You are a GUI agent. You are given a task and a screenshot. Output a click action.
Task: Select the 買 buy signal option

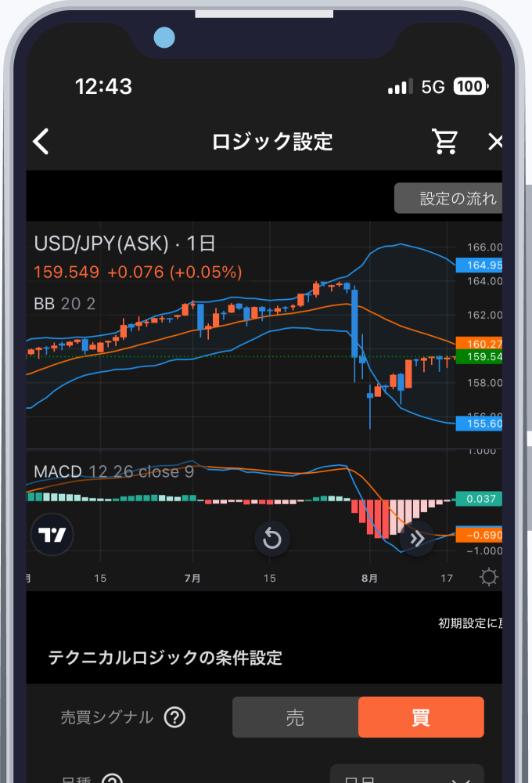[x=421, y=717]
